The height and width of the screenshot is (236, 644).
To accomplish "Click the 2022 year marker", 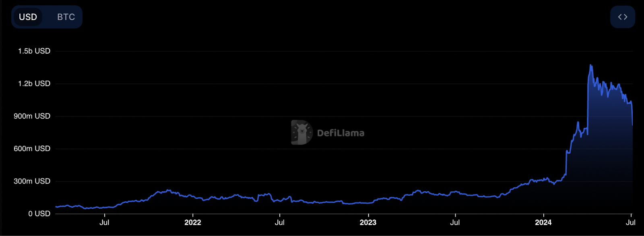I will [192, 222].
